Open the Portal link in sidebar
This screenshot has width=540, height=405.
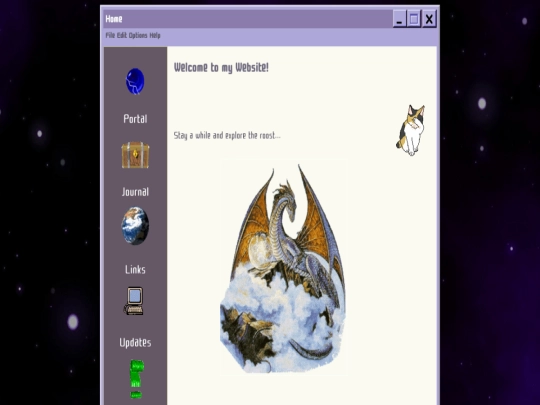pos(135,119)
